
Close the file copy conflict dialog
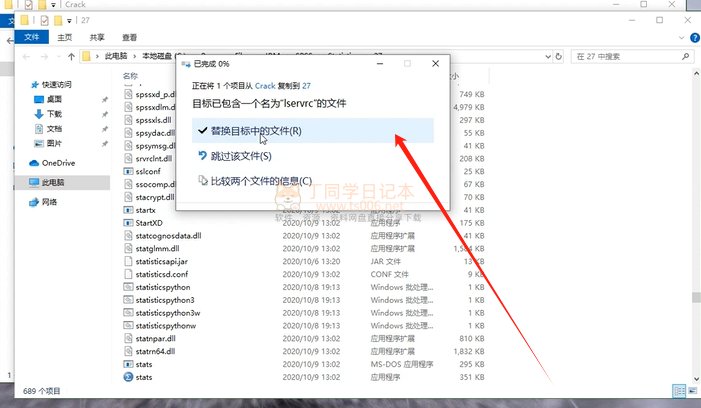click(435, 64)
